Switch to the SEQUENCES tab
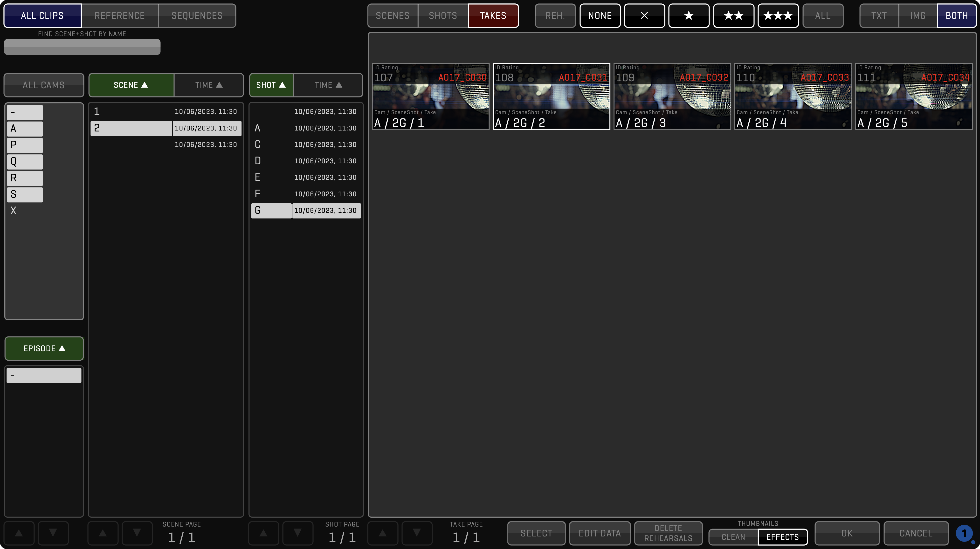 [x=197, y=16]
